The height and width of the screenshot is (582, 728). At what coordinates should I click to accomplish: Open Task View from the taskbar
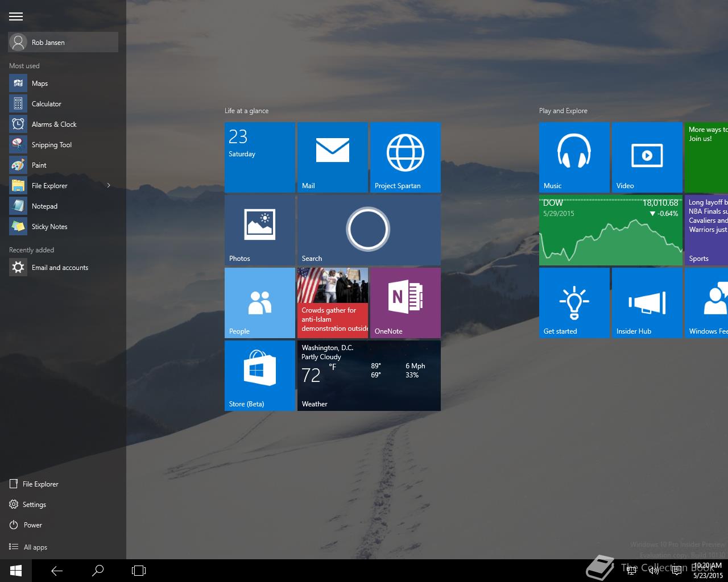[x=139, y=571]
